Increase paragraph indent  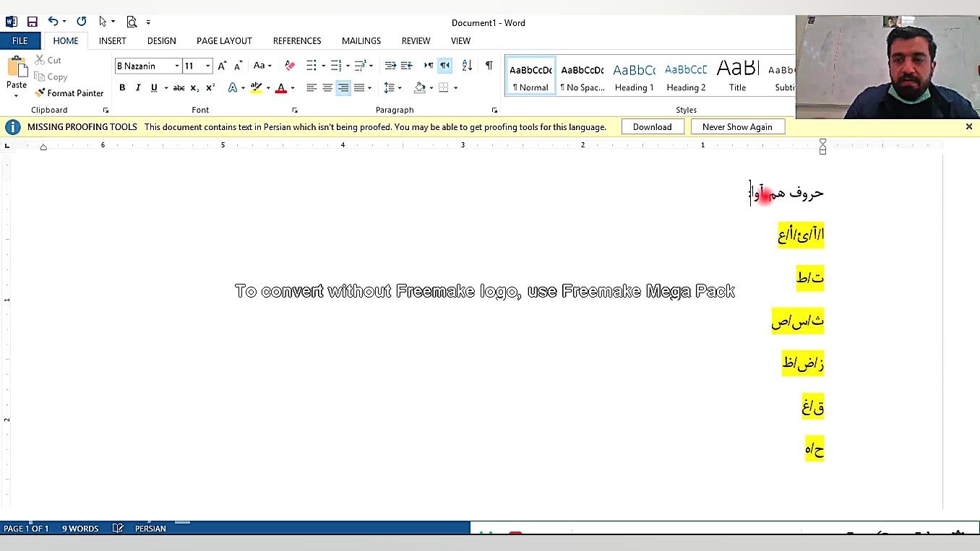tap(406, 66)
